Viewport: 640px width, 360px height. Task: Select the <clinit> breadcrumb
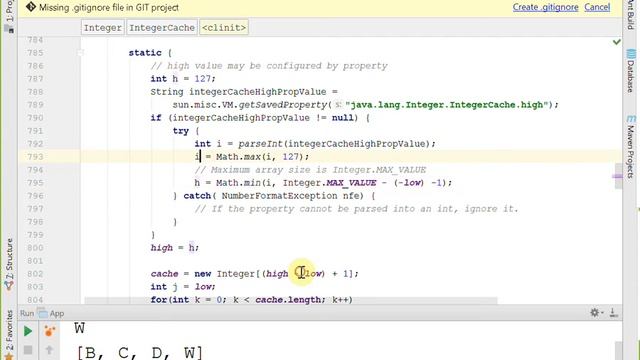[224, 28]
